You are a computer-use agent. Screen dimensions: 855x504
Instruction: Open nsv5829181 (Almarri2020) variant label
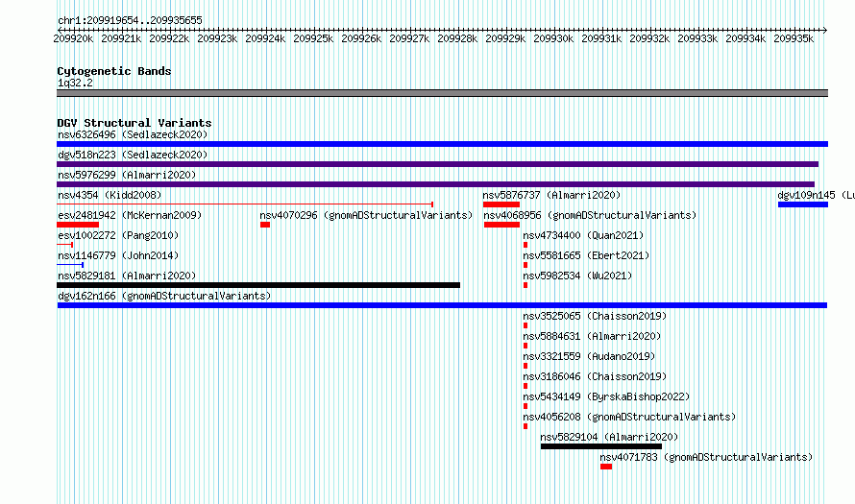(x=127, y=276)
